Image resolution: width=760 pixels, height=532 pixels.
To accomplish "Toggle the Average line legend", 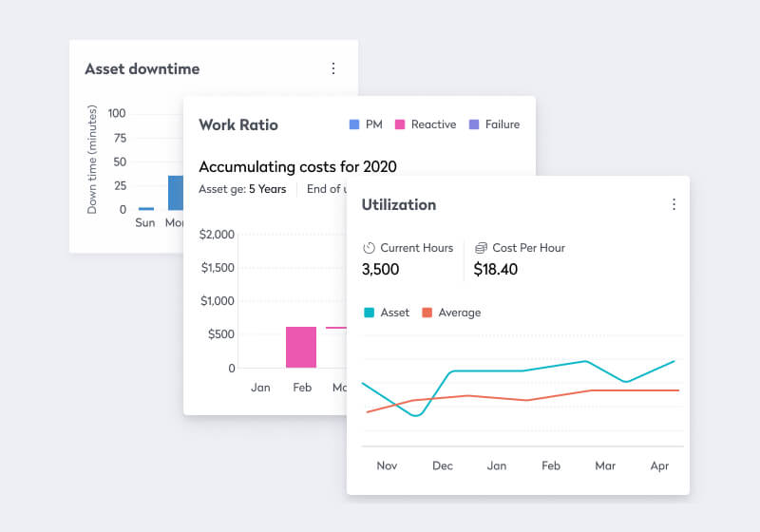I will [450, 313].
